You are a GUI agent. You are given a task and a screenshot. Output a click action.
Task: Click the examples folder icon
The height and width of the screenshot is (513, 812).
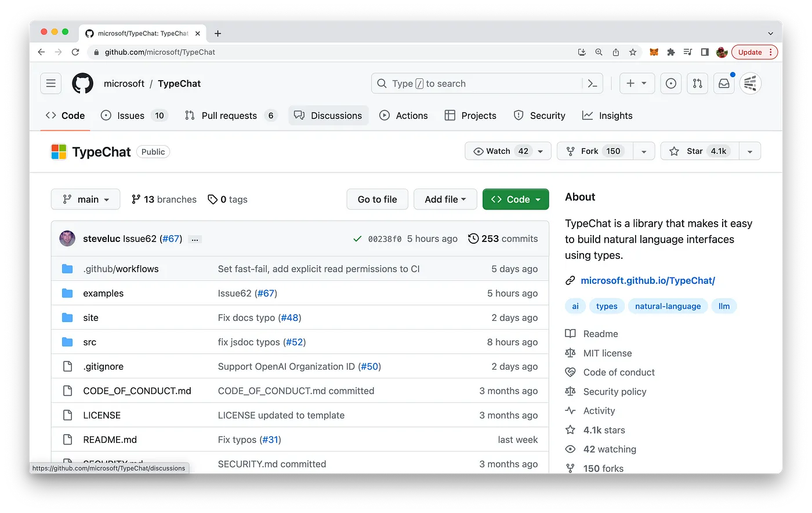[67, 293]
